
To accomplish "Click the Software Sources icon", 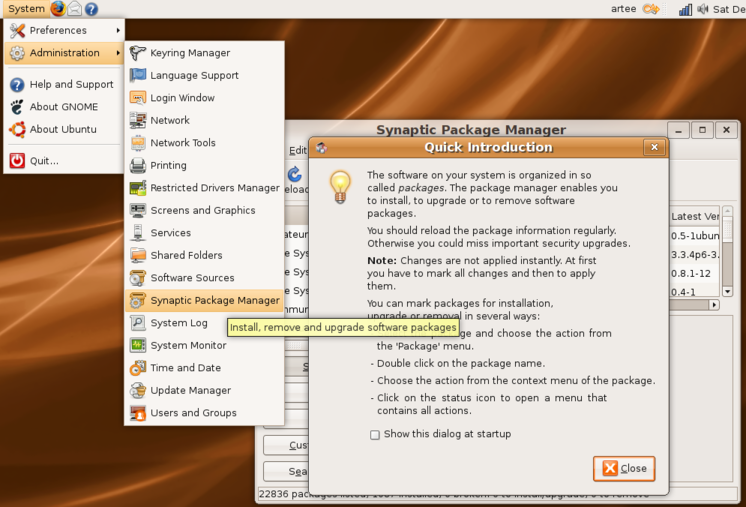I will pyautogui.click(x=137, y=278).
